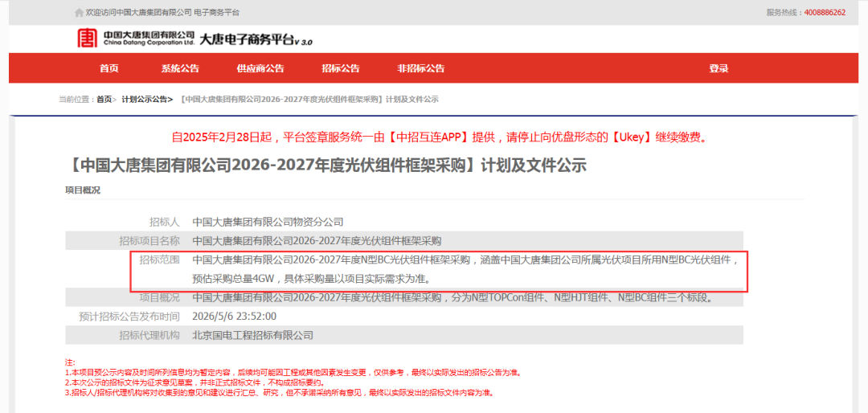Click the home icon beside the welcome text
Image resolution: width=868 pixels, height=413 pixels.
(79, 12)
